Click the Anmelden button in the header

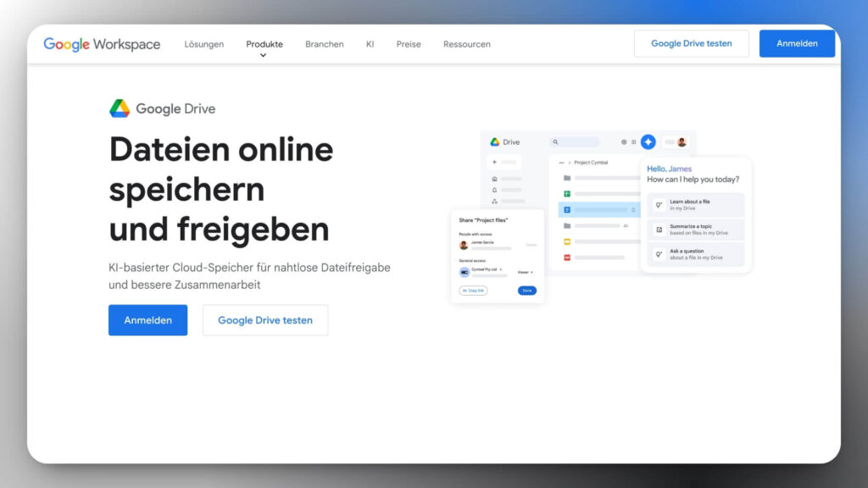797,44
